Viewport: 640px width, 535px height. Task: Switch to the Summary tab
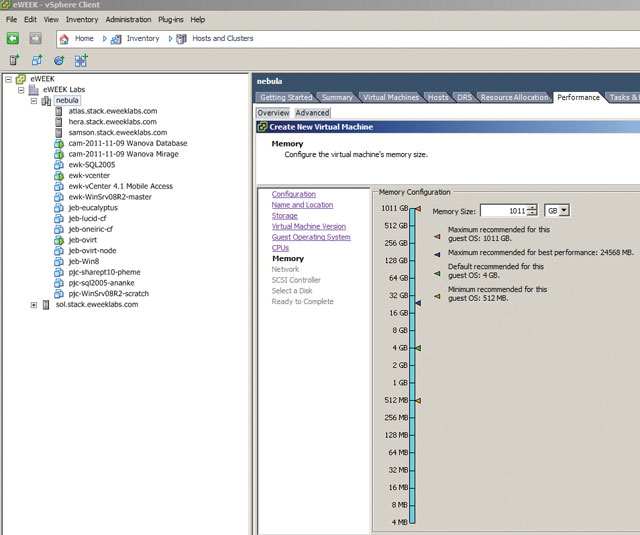[337, 97]
